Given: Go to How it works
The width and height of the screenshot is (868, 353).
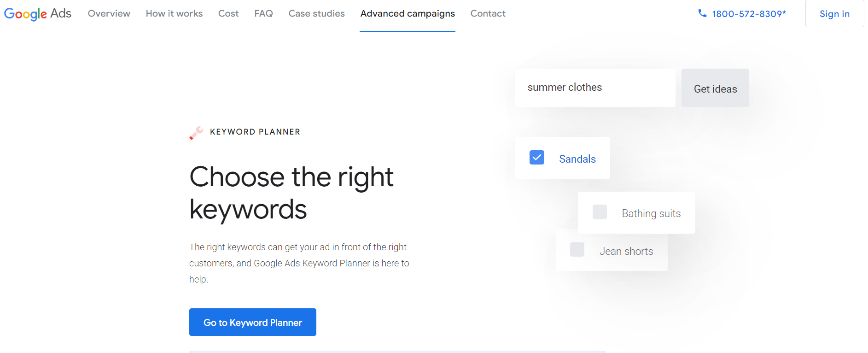Looking at the screenshot, I should (x=175, y=14).
